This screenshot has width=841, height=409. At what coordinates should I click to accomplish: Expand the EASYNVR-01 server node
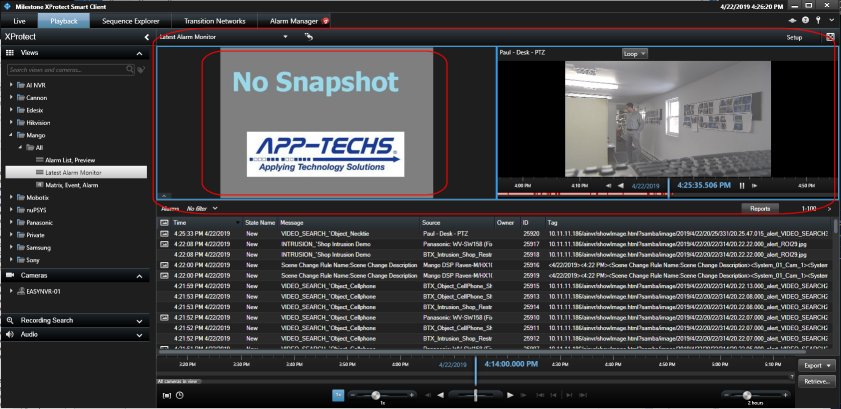(11, 291)
